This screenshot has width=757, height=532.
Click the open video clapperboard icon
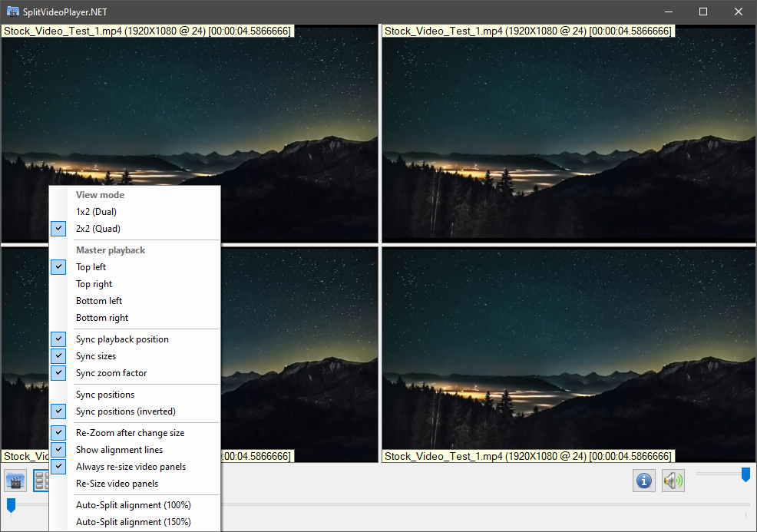pyautogui.click(x=15, y=481)
